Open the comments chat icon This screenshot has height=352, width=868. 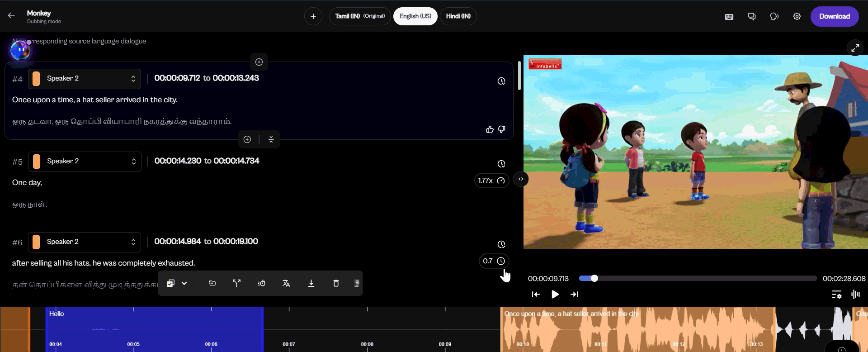pyautogui.click(x=752, y=17)
